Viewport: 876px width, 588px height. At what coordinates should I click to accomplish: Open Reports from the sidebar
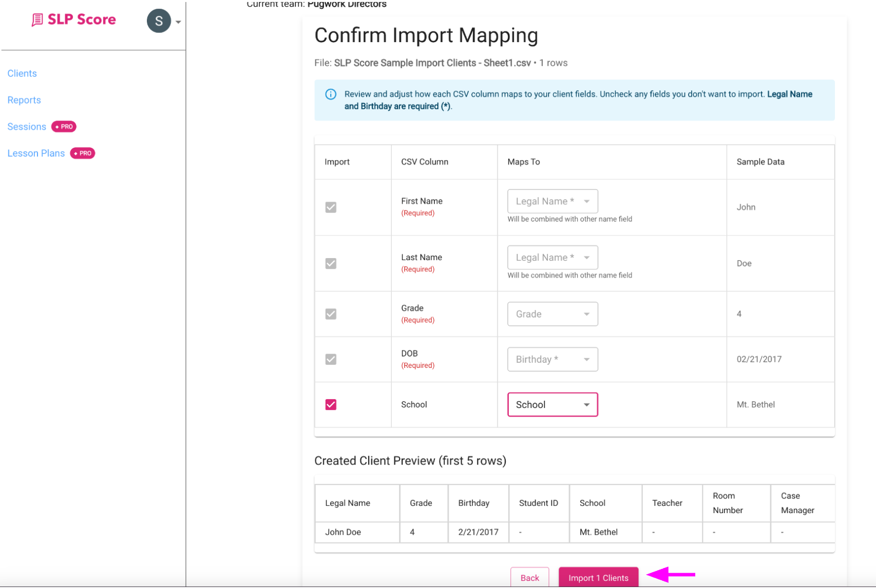pyautogui.click(x=24, y=100)
